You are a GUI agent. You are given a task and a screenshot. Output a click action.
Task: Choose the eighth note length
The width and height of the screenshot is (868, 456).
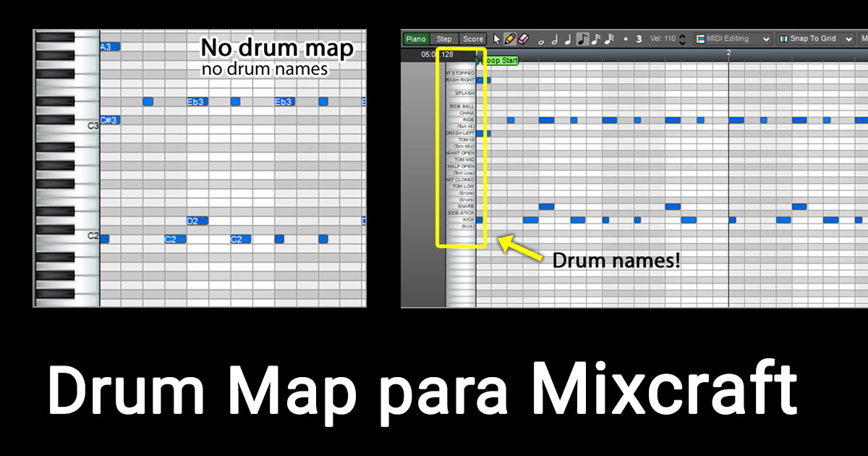pyautogui.click(x=582, y=39)
